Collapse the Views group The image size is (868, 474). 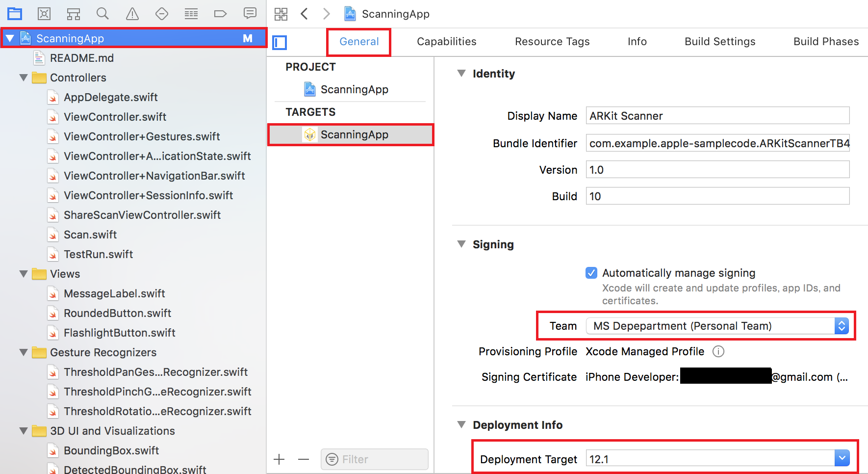pyautogui.click(x=24, y=274)
